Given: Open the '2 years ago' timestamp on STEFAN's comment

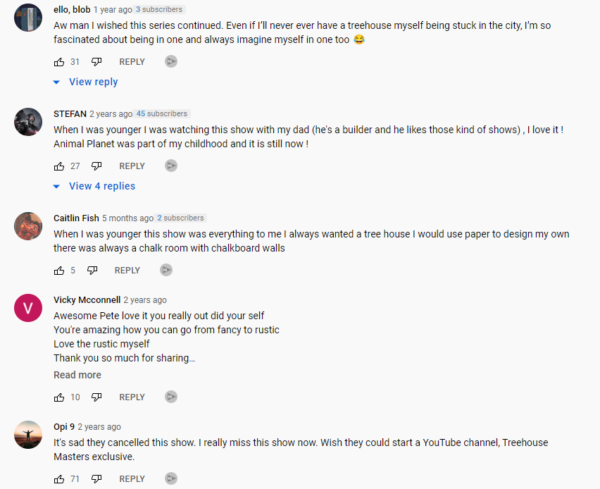Looking at the screenshot, I should 111,114.
